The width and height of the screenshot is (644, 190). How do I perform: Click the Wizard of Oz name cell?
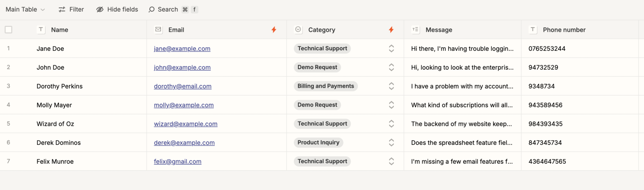click(55, 124)
